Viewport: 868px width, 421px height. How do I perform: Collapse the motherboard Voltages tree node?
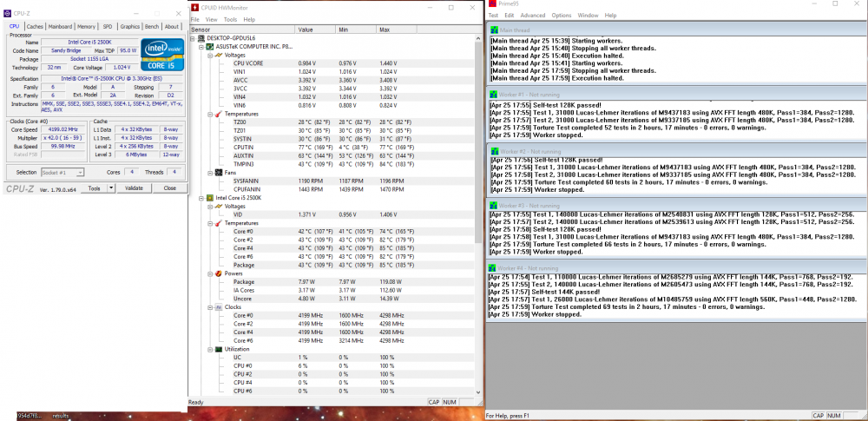tap(208, 55)
